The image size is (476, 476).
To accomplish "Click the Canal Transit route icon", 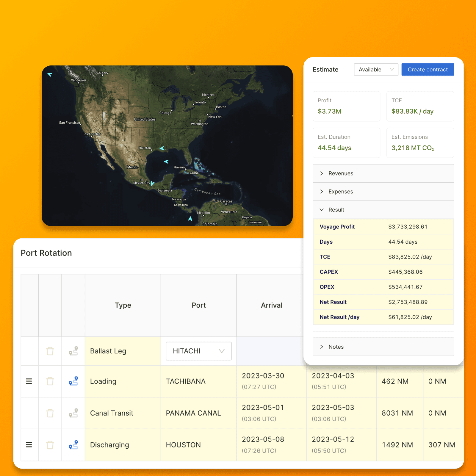I will coord(73,413).
